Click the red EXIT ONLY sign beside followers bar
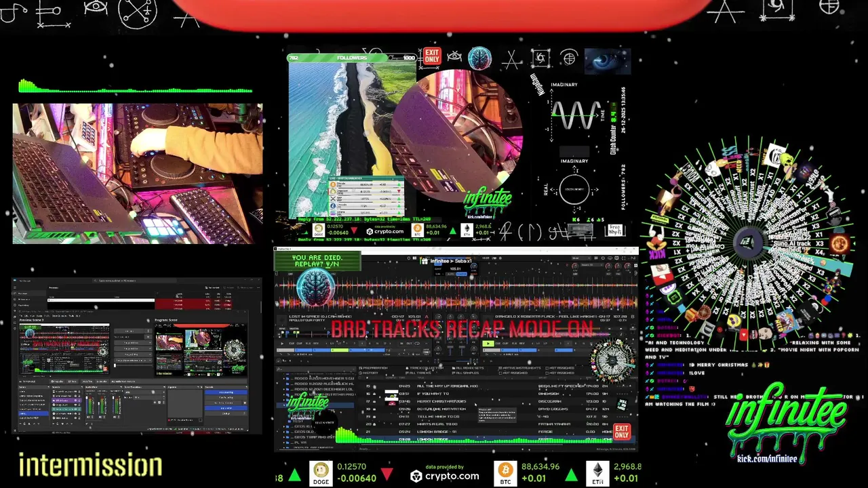This screenshot has width=868, height=488. (x=431, y=56)
